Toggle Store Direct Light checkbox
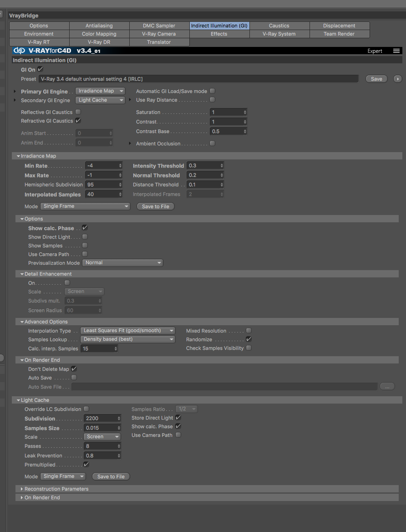The height and width of the screenshot is (532, 406). (178, 418)
